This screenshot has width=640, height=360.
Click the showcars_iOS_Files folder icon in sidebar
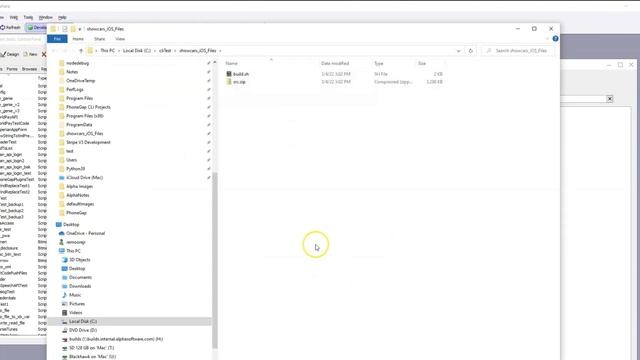coord(62,133)
